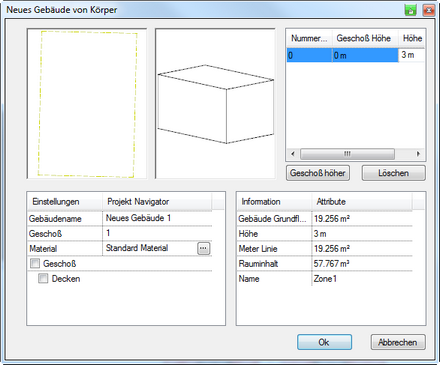This screenshot has height=365, width=440.
Task: Toggle the Decken checkbox
Action: pos(43,278)
